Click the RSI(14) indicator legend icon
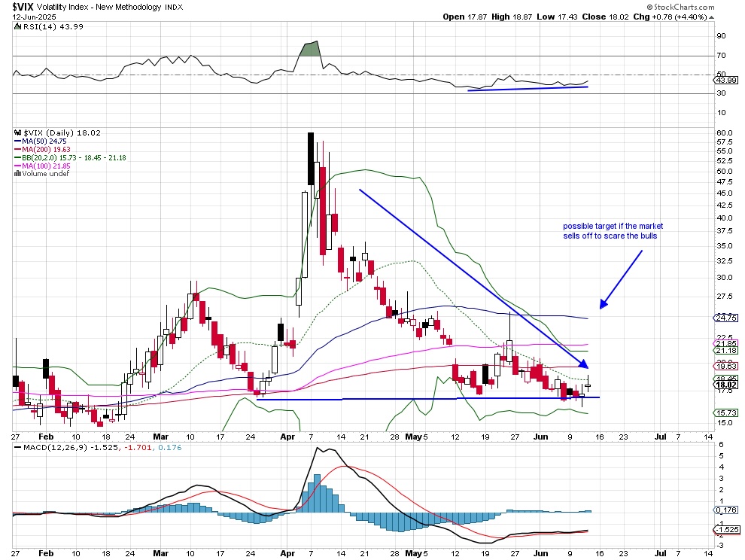This screenshot has height=560, width=745. [18, 27]
